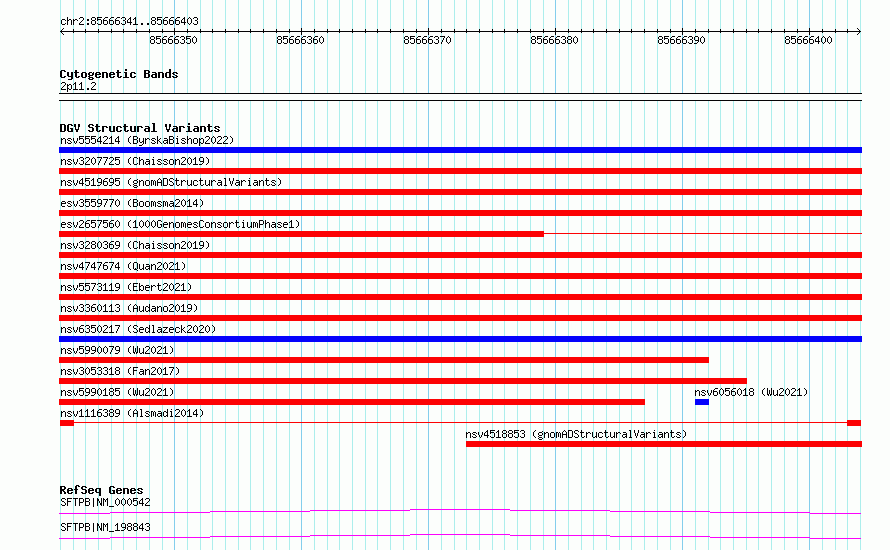Click the red bar for nsv3053318
This screenshot has height=550, width=890.
[403, 381]
